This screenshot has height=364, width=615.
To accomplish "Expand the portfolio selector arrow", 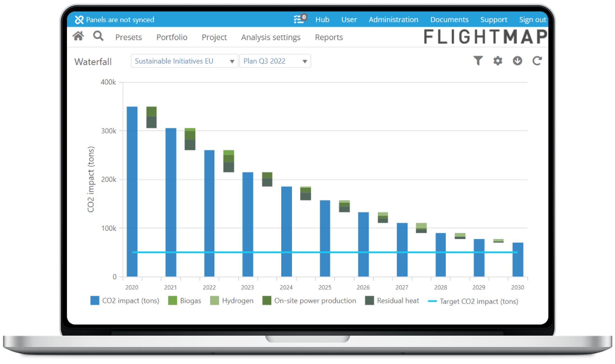I will coord(232,61).
